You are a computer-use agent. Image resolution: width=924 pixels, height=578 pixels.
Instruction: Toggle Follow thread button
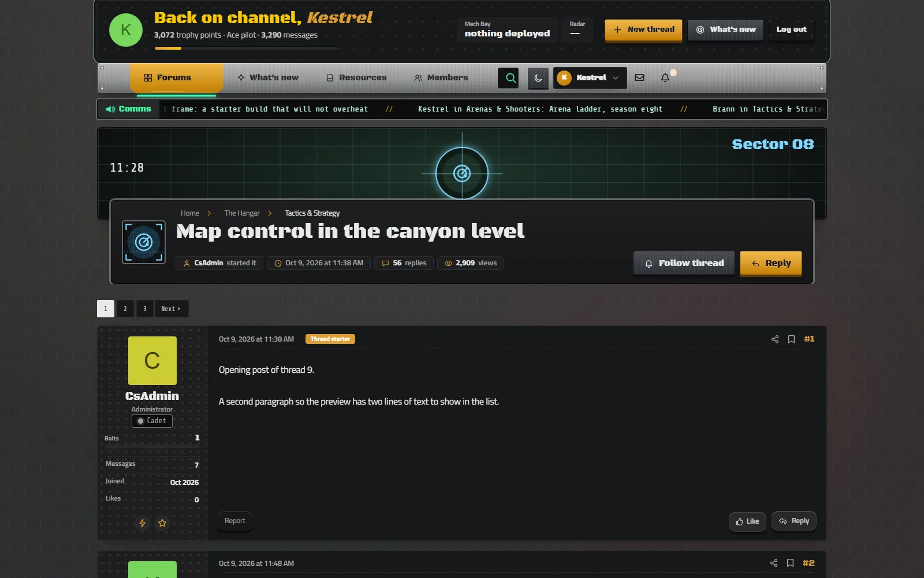coord(684,263)
